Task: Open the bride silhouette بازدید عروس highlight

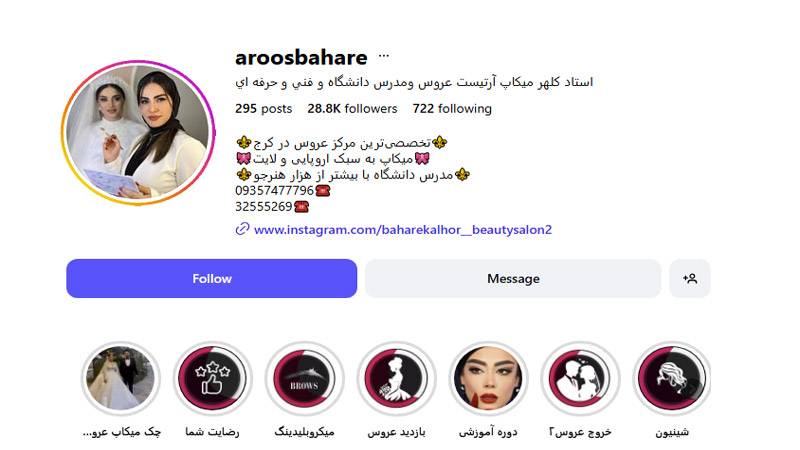Action: pos(396,379)
